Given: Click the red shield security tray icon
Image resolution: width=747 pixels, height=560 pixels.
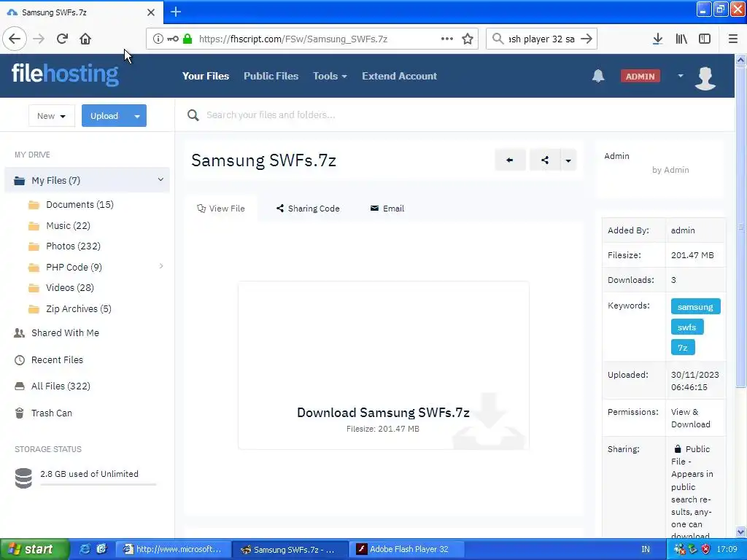Looking at the screenshot, I should (x=705, y=549).
